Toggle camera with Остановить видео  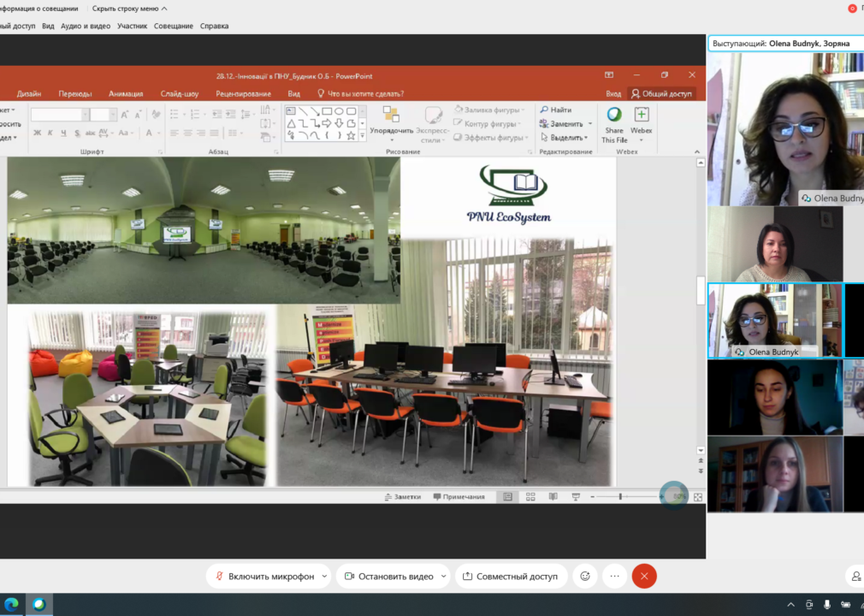[389, 577]
